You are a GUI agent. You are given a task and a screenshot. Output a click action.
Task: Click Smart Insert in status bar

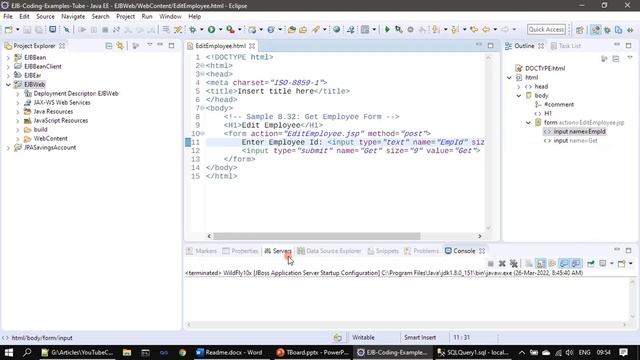420,338
